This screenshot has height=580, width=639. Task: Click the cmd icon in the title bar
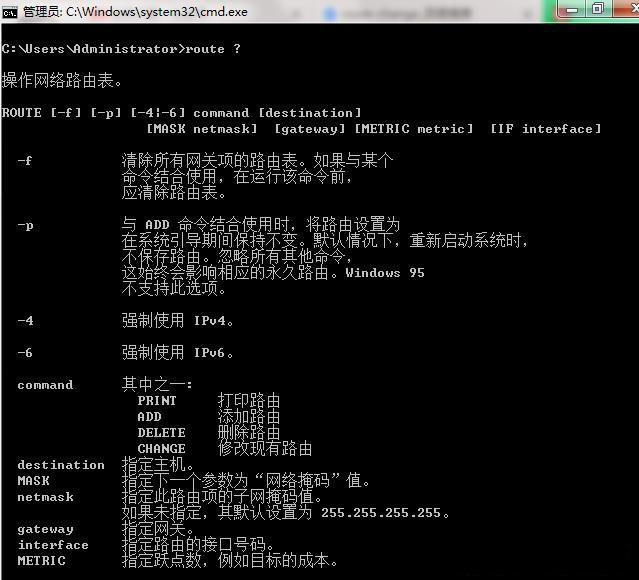pos(11,10)
